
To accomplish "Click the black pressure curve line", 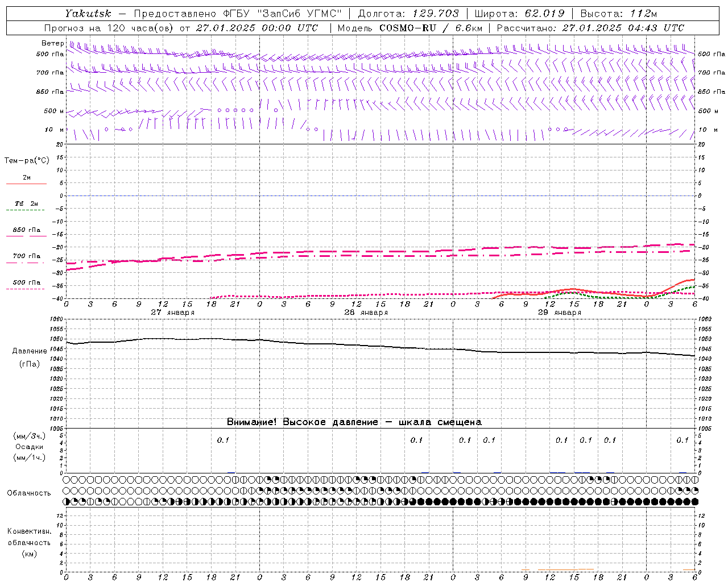I will [381, 346].
